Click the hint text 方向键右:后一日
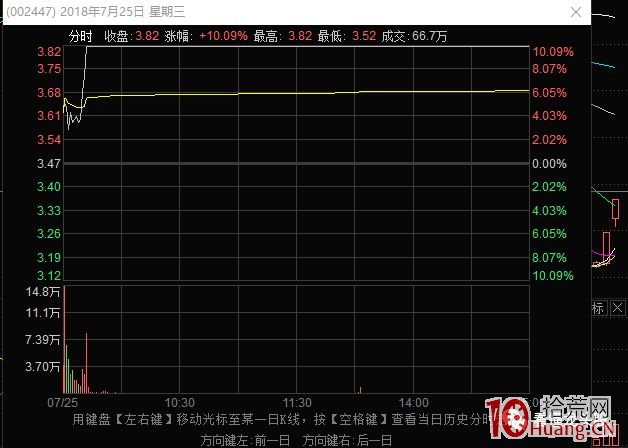 pyautogui.click(x=347, y=440)
